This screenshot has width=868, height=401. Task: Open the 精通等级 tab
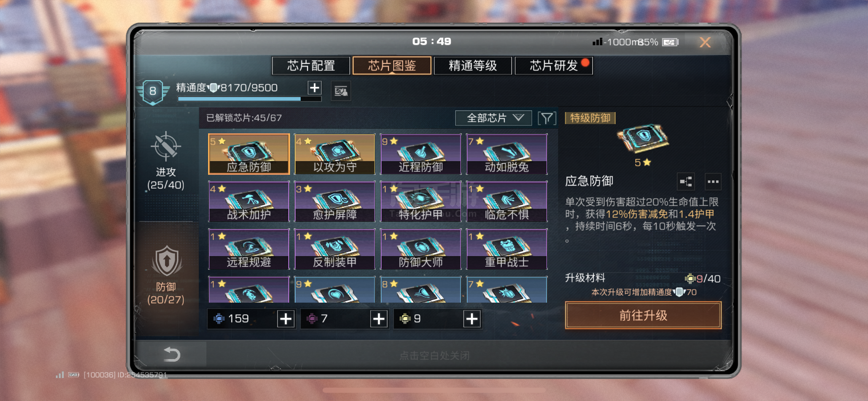click(473, 65)
